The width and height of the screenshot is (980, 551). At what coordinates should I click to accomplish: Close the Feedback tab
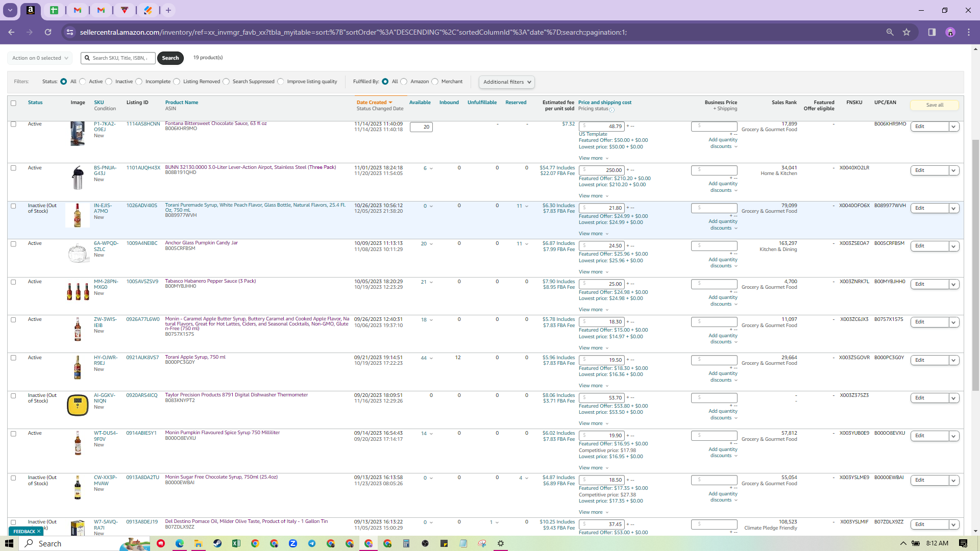39,532
